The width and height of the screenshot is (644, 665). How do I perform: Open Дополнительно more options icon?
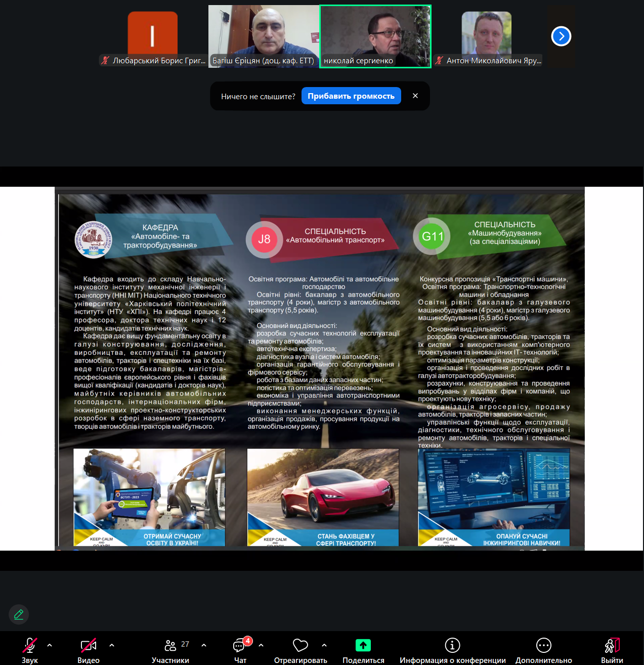pos(544,645)
